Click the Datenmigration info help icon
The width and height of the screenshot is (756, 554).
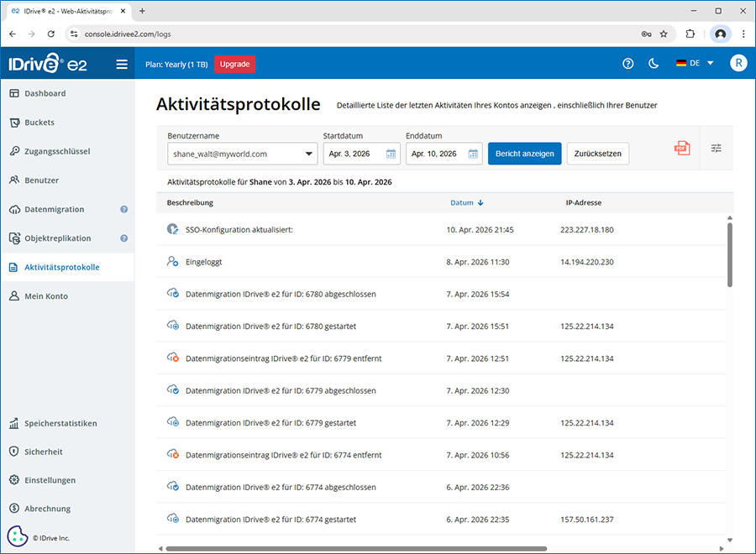tap(123, 210)
